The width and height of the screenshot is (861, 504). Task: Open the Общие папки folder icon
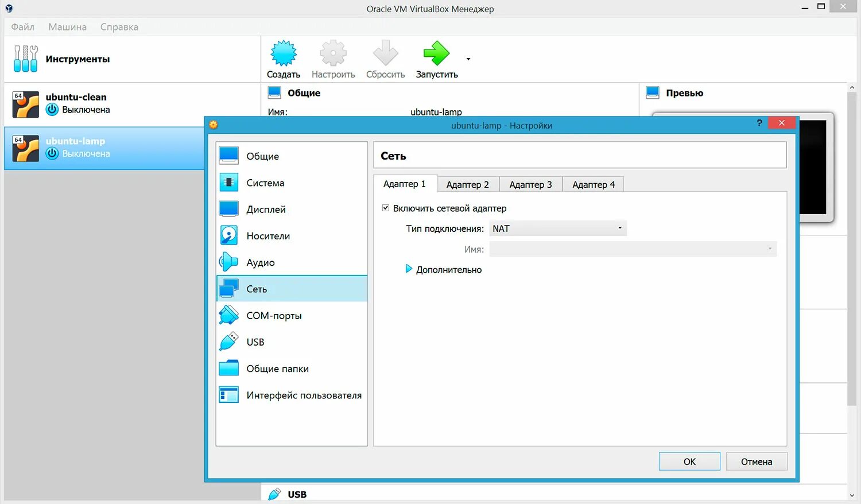click(228, 368)
